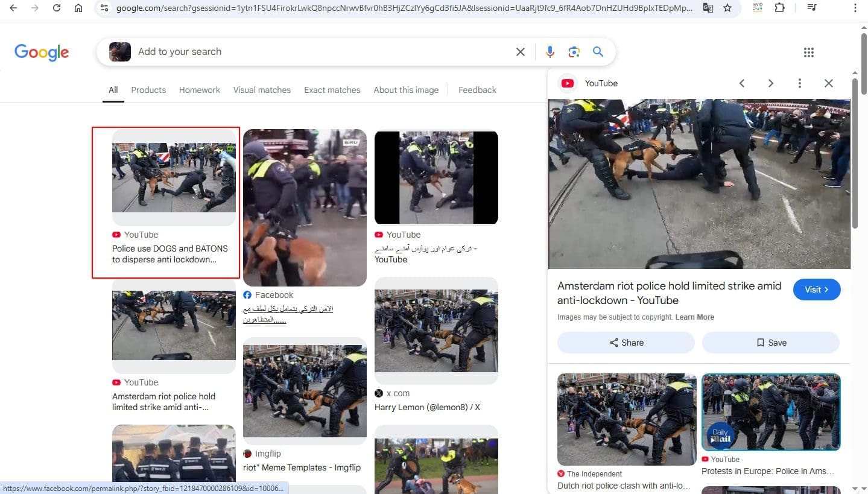Click the translate page icon
Viewport: 868px width, 494px height.
coord(708,8)
